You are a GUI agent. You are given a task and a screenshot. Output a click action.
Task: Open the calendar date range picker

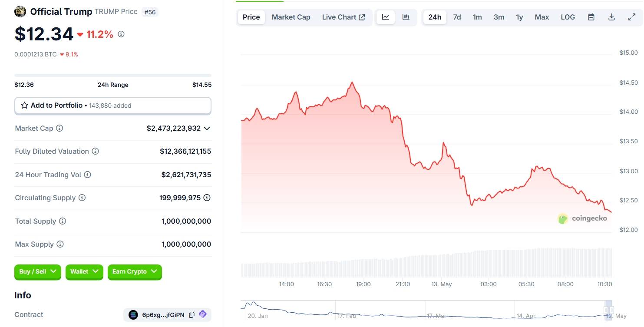coord(591,17)
